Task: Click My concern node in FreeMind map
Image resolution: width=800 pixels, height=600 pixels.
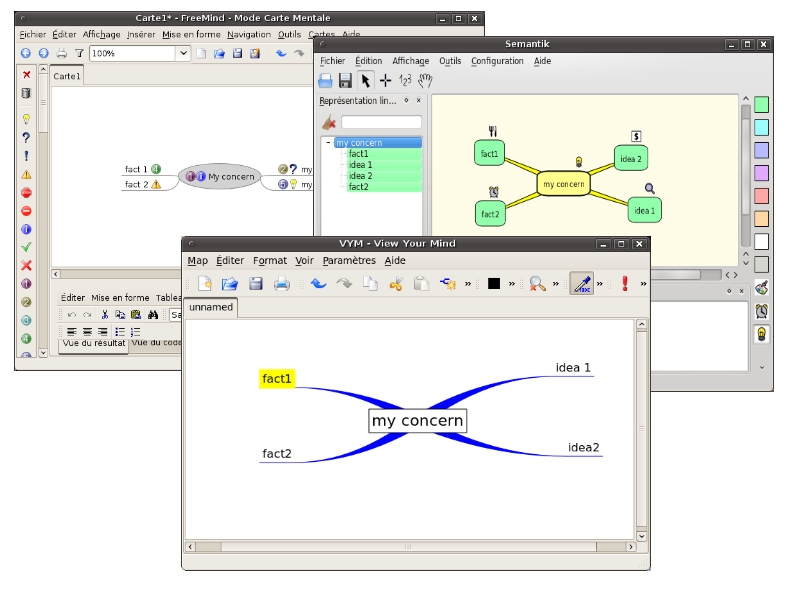Action: click(219, 177)
